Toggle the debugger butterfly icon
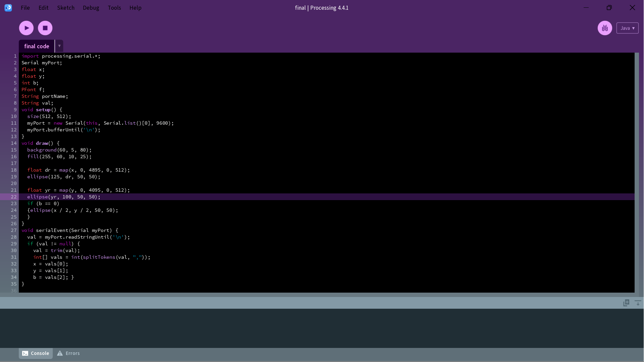The height and width of the screenshot is (362, 644). point(605,28)
